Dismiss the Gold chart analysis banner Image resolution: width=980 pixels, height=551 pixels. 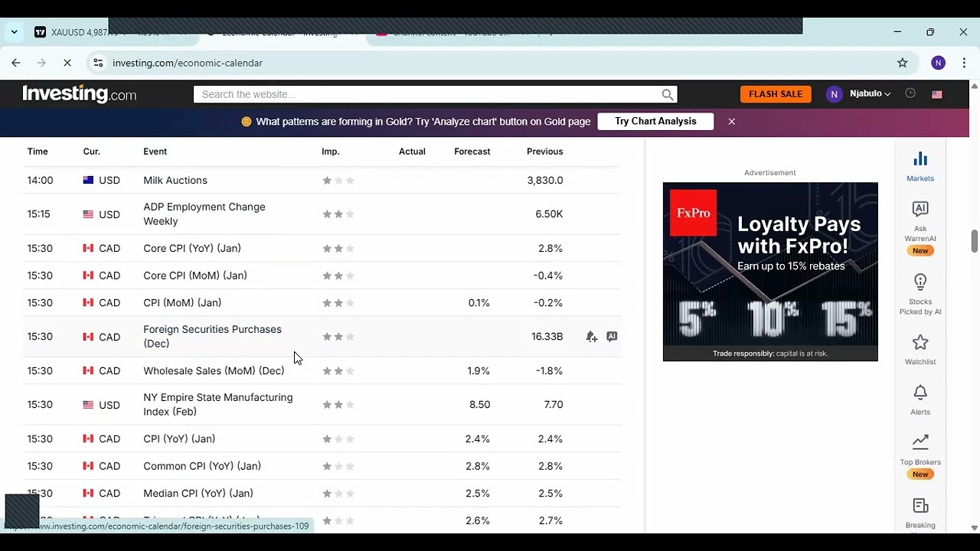click(732, 121)
